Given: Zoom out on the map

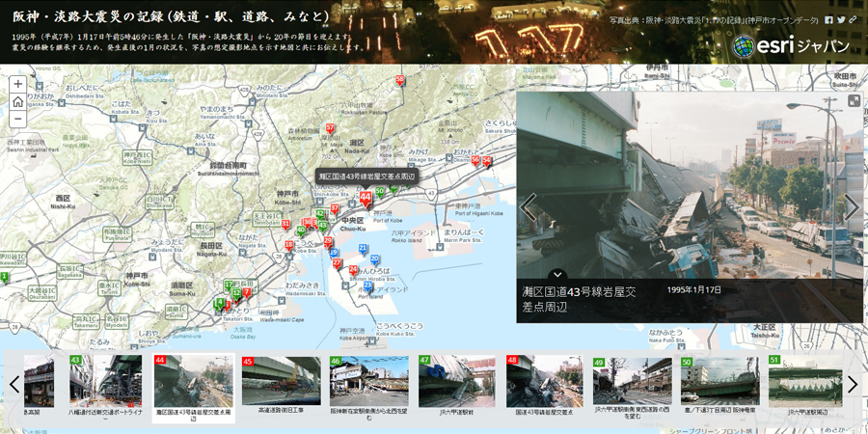Looking at the screenshot, I should click(x=17, y=120).
